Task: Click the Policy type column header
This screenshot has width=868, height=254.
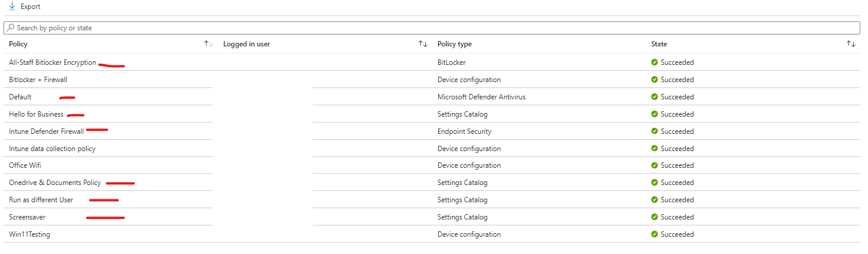Action: 455,44
